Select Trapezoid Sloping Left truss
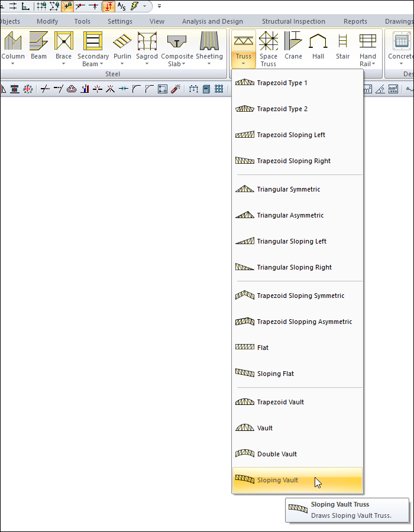The height and width of the screenshot is (532, 414). tap(297, 135)
